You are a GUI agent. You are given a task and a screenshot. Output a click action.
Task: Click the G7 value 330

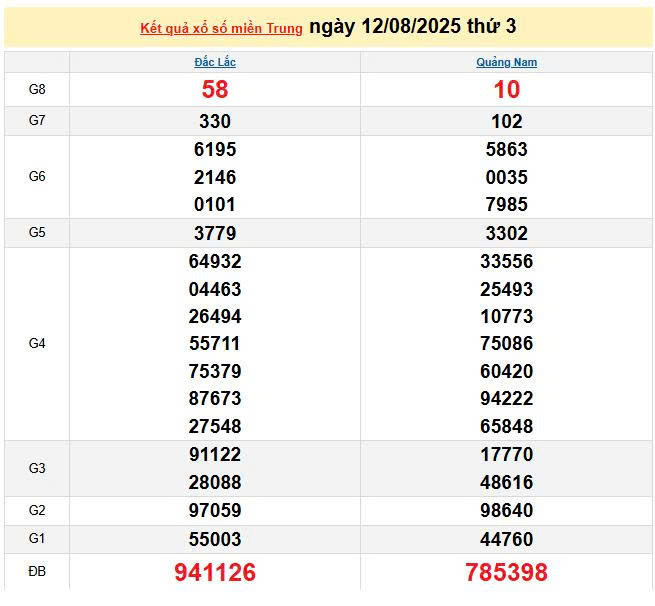coord(215,122)
